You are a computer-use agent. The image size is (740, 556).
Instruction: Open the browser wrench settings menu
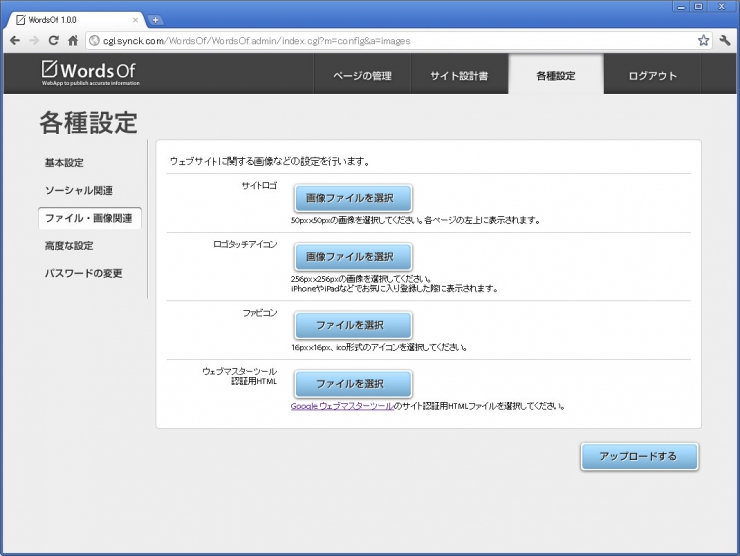tap(725, 41)
